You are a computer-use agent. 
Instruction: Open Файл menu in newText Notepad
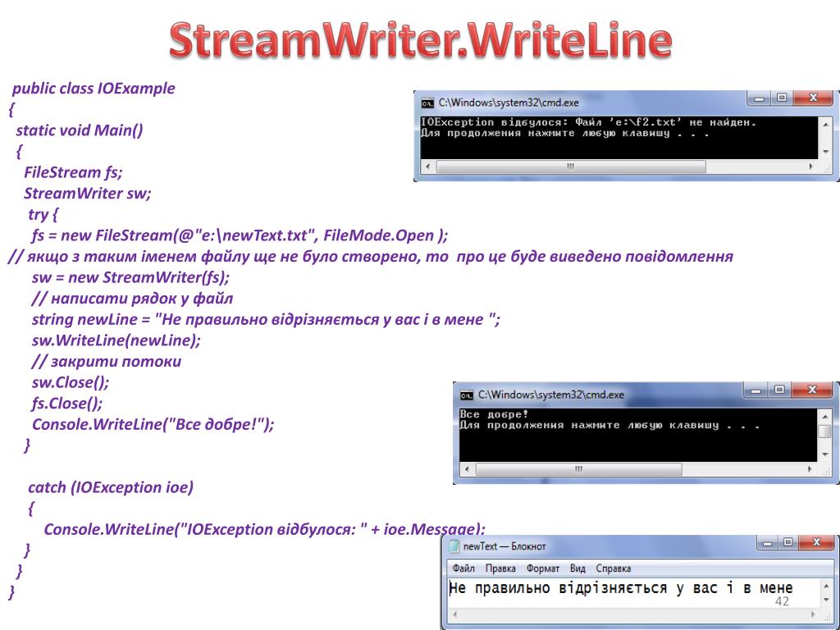coord(463,568)
